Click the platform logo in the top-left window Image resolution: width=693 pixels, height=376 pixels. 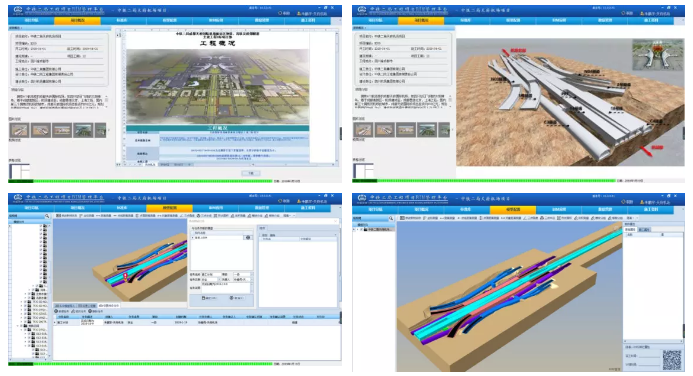coord(18,10)
